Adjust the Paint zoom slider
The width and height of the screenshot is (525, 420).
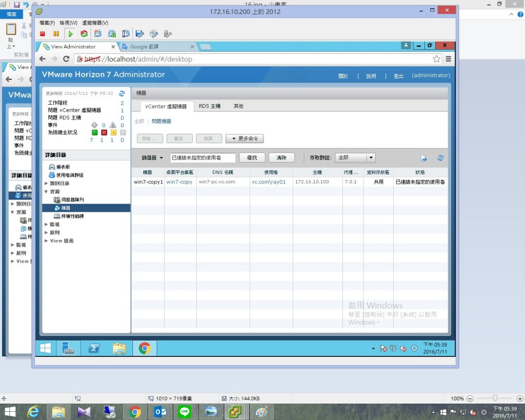tap(495, 398)
